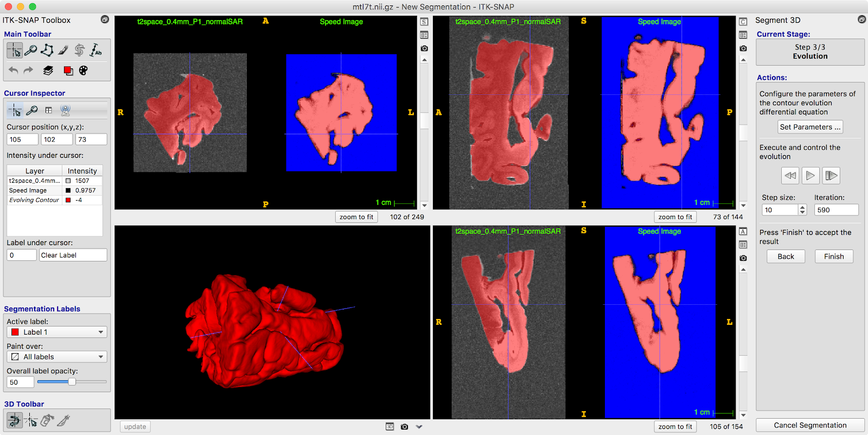This screenshot has height=435, width=868.
Task: Take a screenshot of the axial view
Action: [424, 48]
